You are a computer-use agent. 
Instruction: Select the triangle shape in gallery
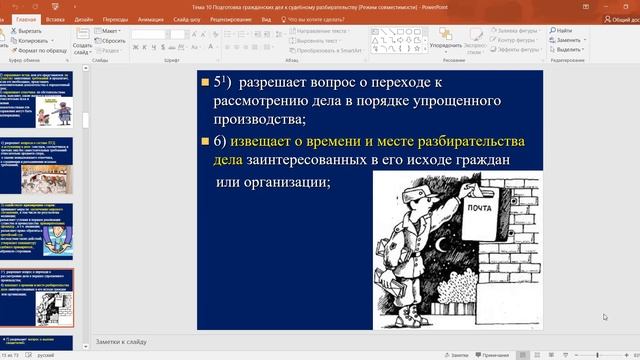point(375,40)
